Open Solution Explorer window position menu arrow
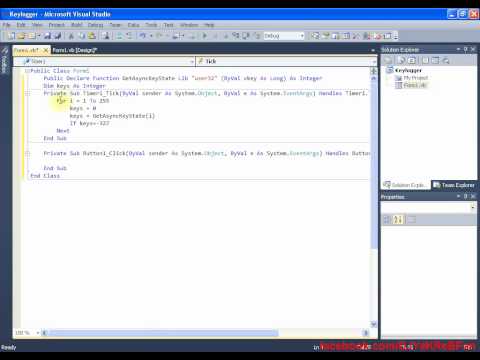480x360 pixels. [x=458, y=49]
